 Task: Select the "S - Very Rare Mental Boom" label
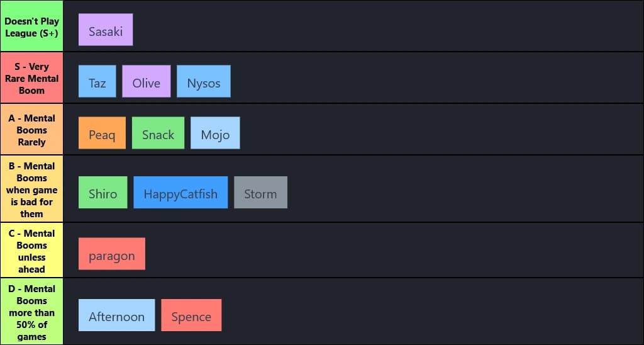[31, 78]
